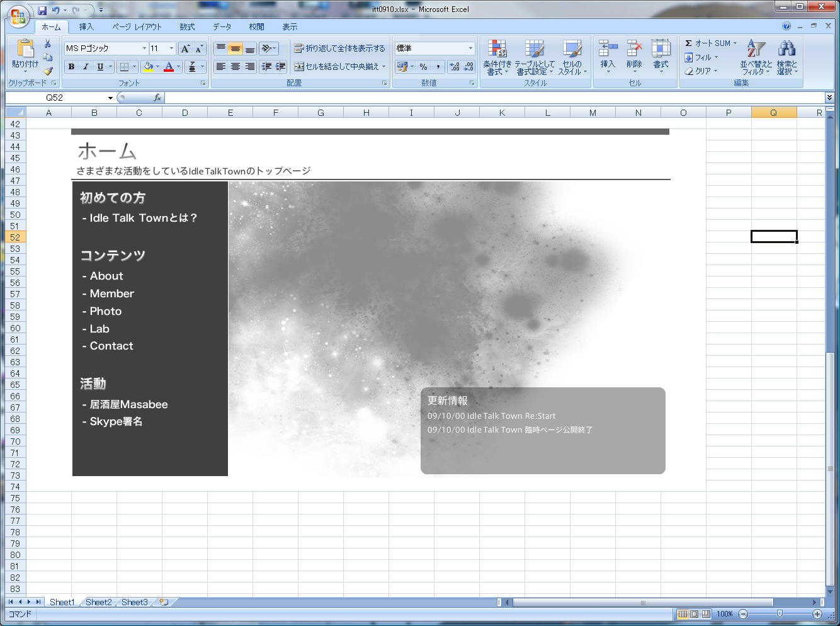Click the クリア clear button
840x626 pixels.
tap(701, 71)
